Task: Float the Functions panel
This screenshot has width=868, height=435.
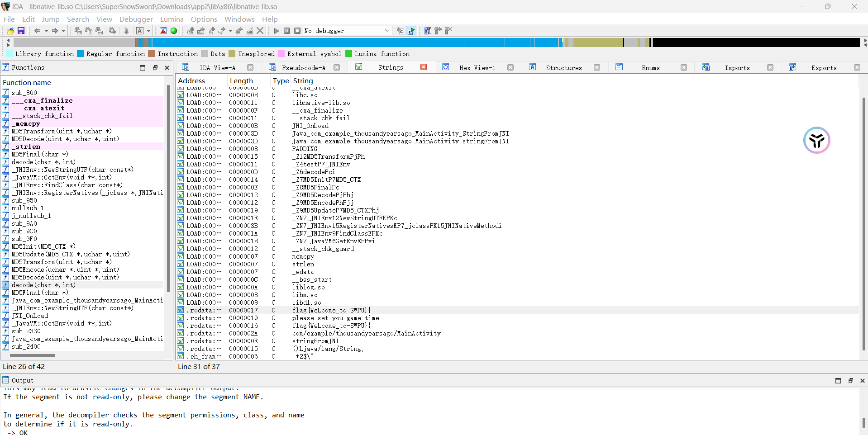Action: point(155,67)
